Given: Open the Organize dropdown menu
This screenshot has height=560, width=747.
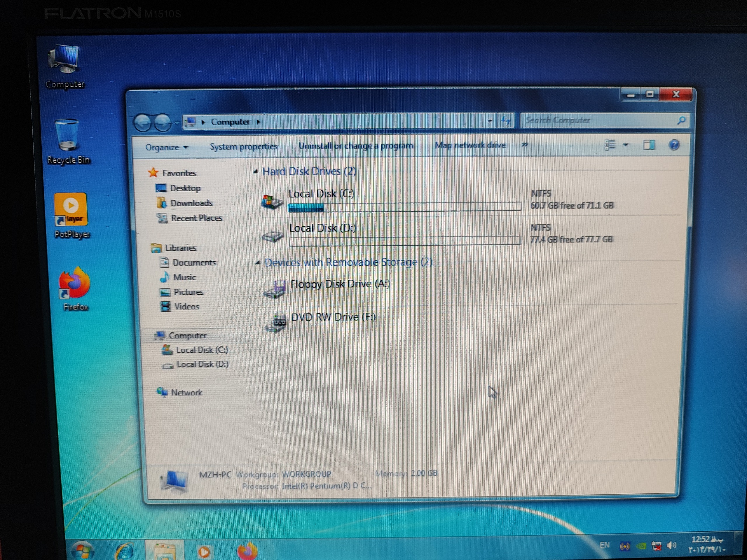Looking at the screenshot, I should coord(167,148).
